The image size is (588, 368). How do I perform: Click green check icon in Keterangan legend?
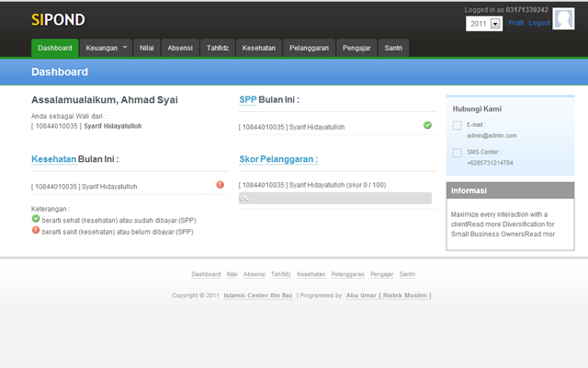(x=36, y=220)
